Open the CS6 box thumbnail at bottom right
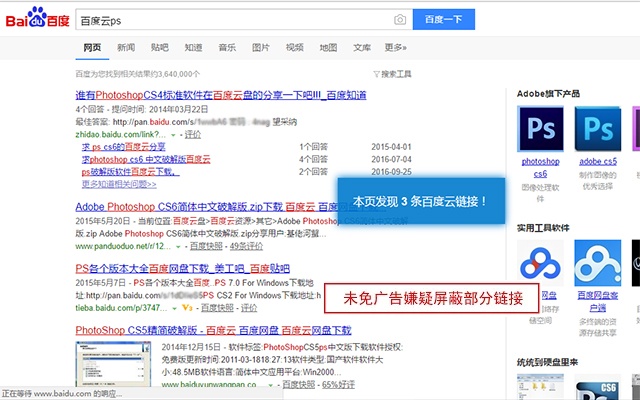This screenshot has height=400, width=640. click(598, 387)
